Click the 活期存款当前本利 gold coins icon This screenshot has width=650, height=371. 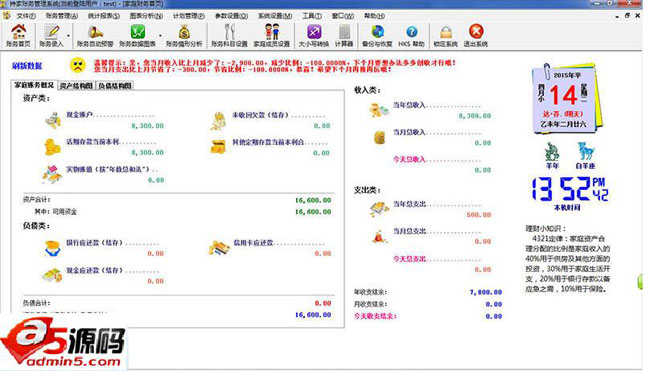point(52,147)
